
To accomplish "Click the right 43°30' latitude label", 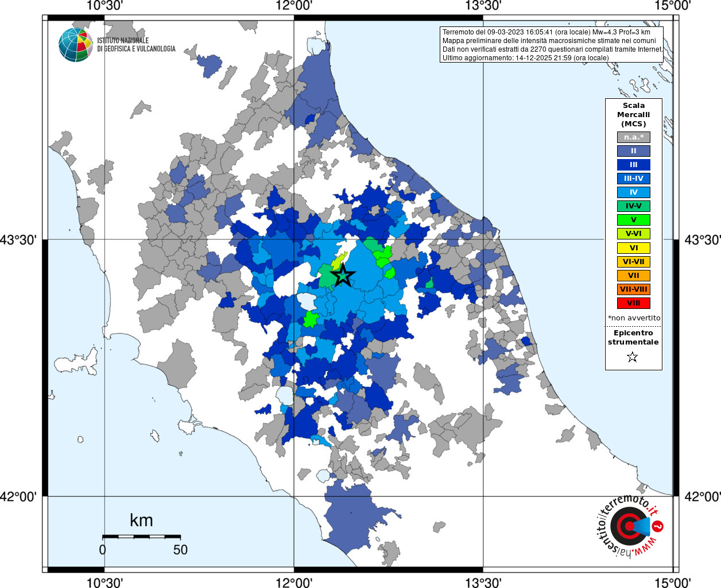I will click(x=703, y=240).
